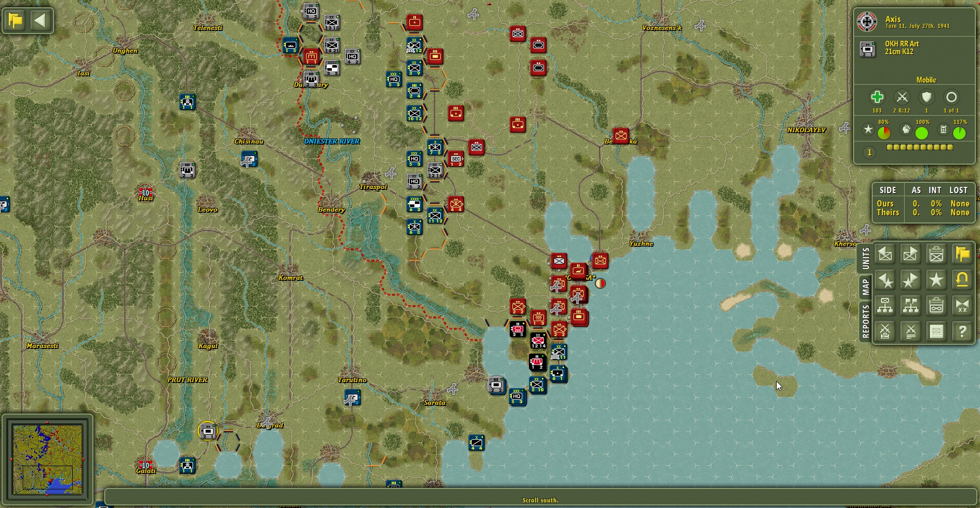The width and height of the screenshot is (980, 508).
Task: Switch to the MAP tab
Action: 865,287
